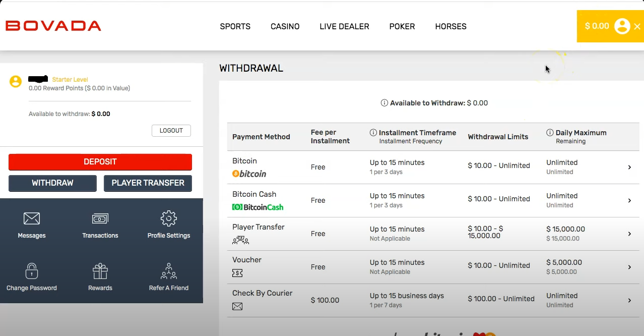Close the account panel with X
This screenshot has width=644, height=336.
636,27
